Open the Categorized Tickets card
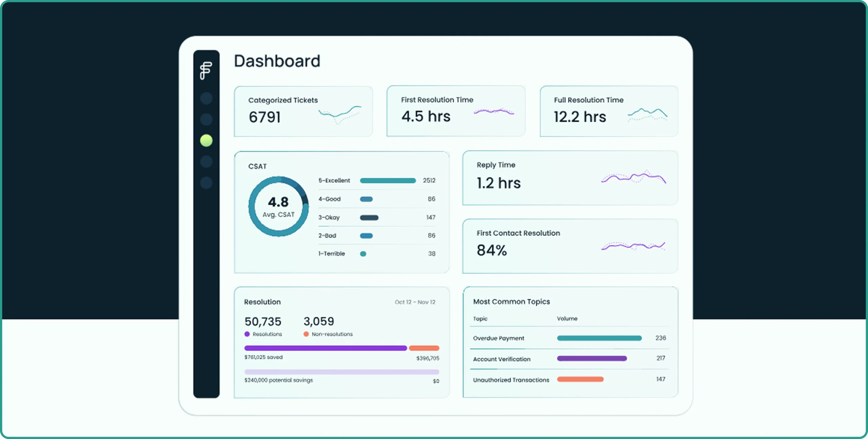 (303, 111)
